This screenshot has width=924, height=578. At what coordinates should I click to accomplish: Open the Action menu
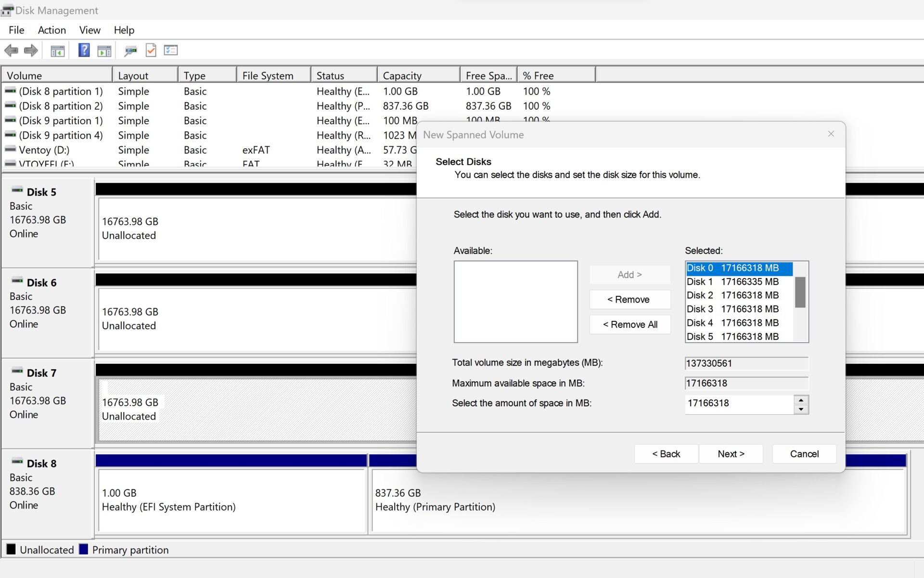(52, 30)
